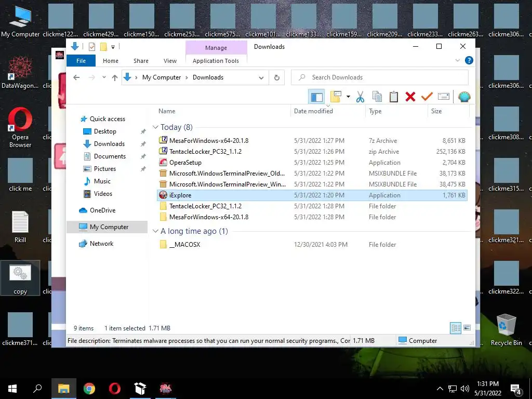Switch to details view layout button
Screen dimensions: 532x399
(456, 328)
